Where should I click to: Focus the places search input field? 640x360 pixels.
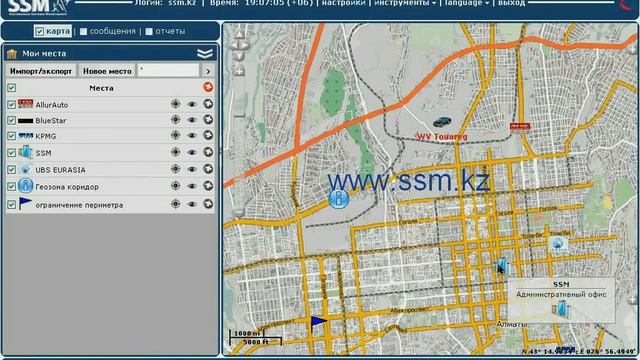168,70
